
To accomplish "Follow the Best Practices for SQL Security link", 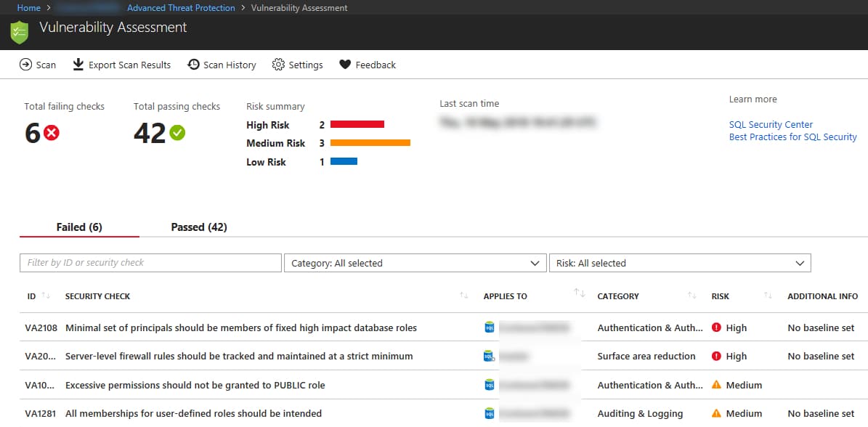I will [792, 137].
